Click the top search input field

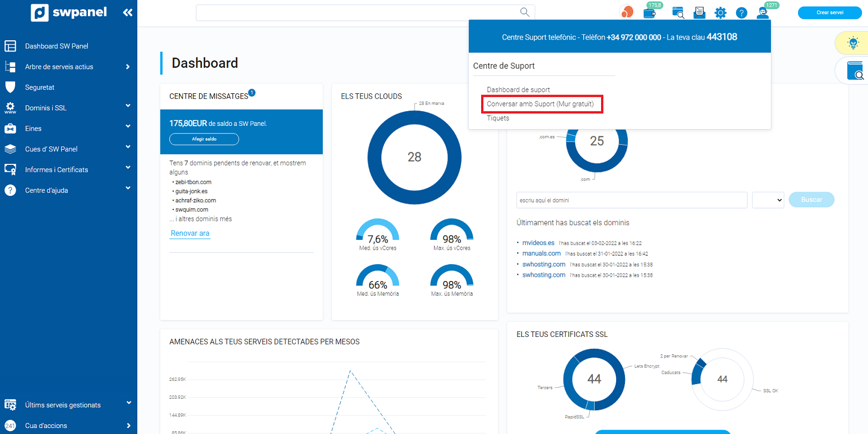tap(365, 12)
